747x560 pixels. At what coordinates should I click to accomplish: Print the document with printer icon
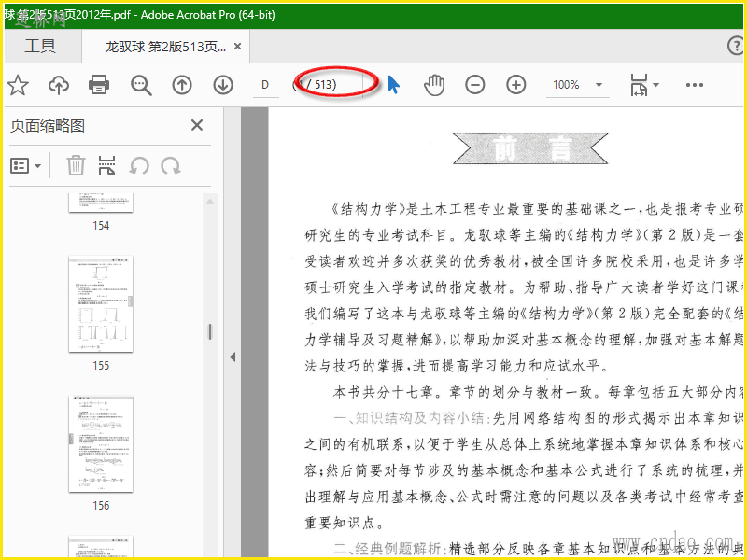99,85
